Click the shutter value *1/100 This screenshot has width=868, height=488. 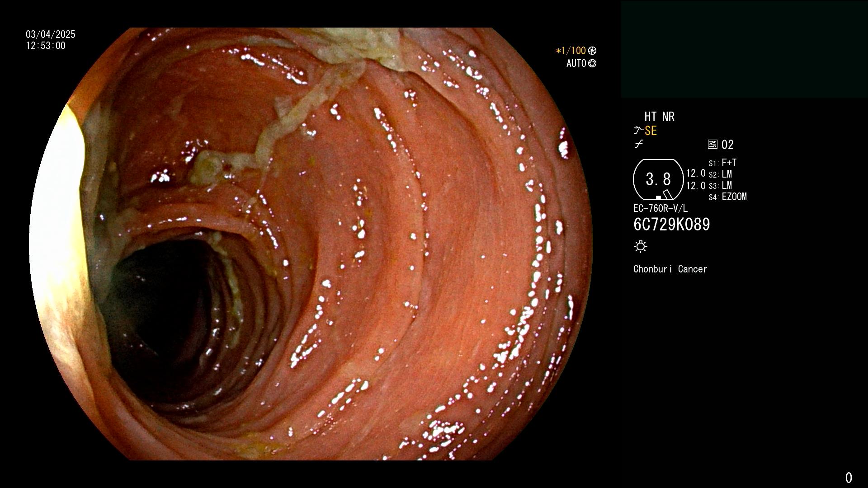(x=571, y=51)
